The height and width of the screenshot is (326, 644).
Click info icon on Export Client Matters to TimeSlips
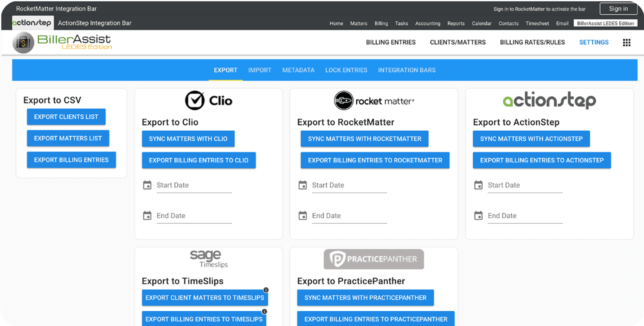266,290
